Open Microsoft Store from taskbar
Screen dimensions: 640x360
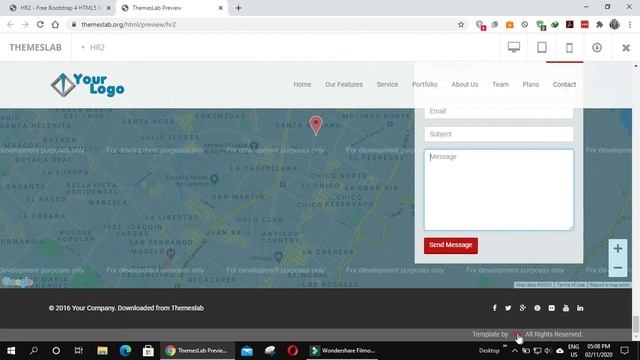click(x=148, y=351)
